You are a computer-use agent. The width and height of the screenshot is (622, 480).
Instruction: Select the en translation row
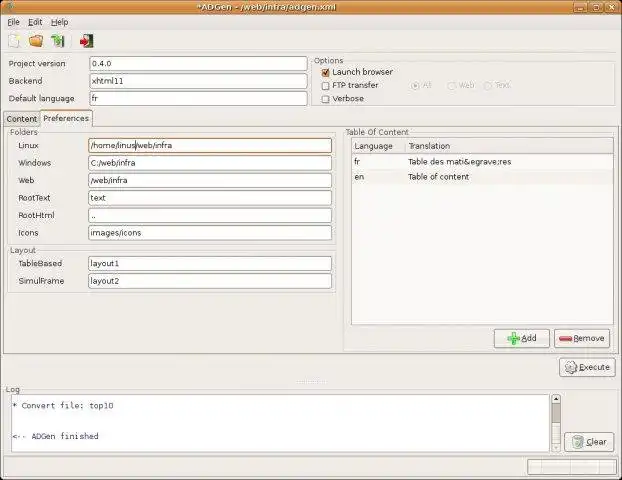[482, 177]
